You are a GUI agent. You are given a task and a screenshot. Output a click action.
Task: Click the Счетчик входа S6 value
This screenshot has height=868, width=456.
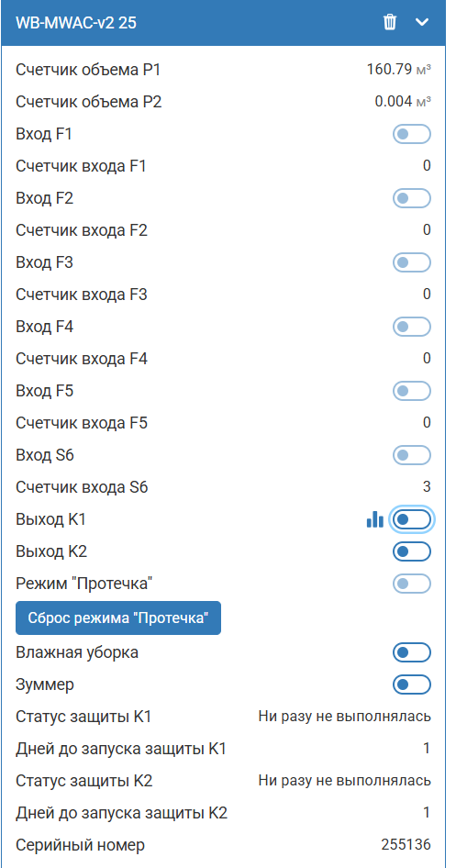click(x=427, y=487)
